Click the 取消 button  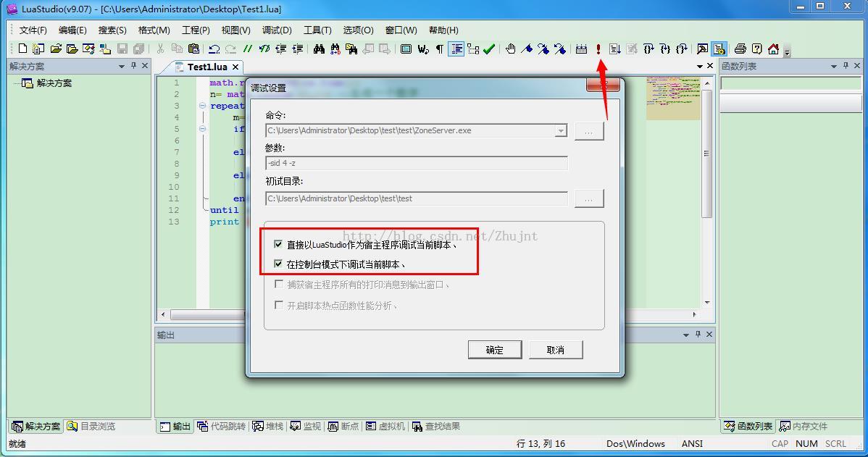[555, 350]
